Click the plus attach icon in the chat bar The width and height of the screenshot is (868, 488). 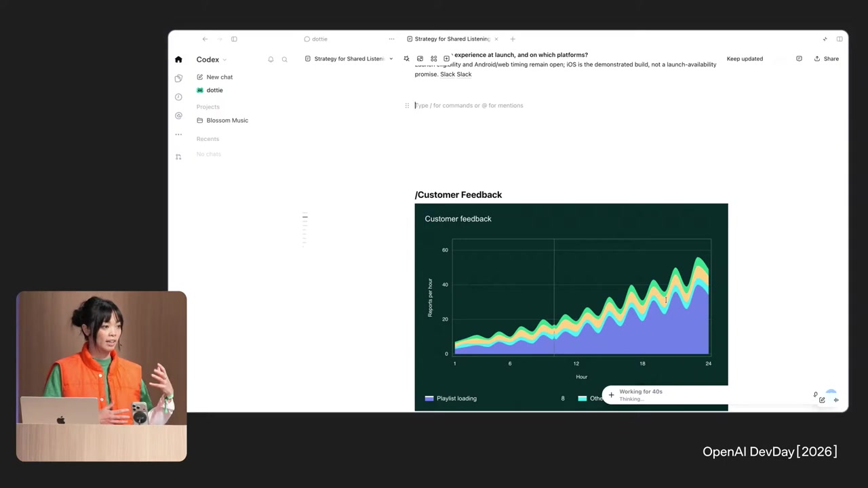(611, 394)
